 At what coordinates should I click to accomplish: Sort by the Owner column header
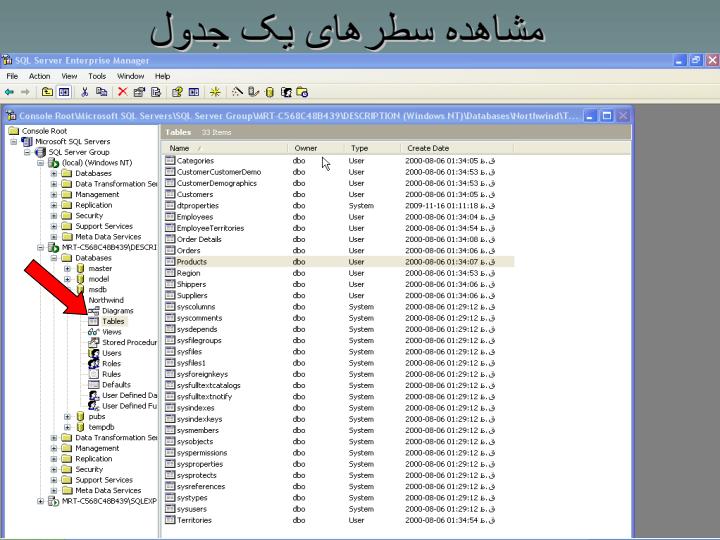click(x=316, y=148)
